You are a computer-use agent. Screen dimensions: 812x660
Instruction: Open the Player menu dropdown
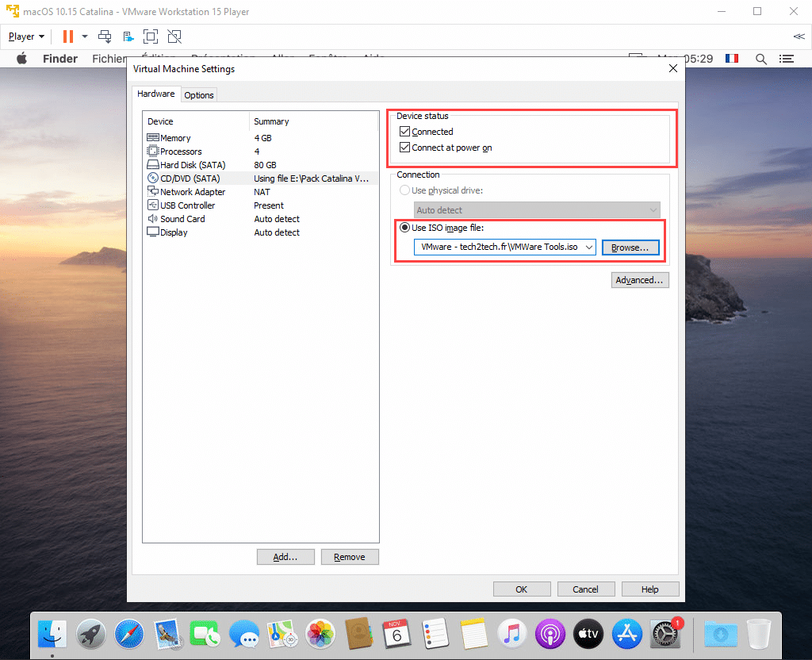click(x=26, y=36)
